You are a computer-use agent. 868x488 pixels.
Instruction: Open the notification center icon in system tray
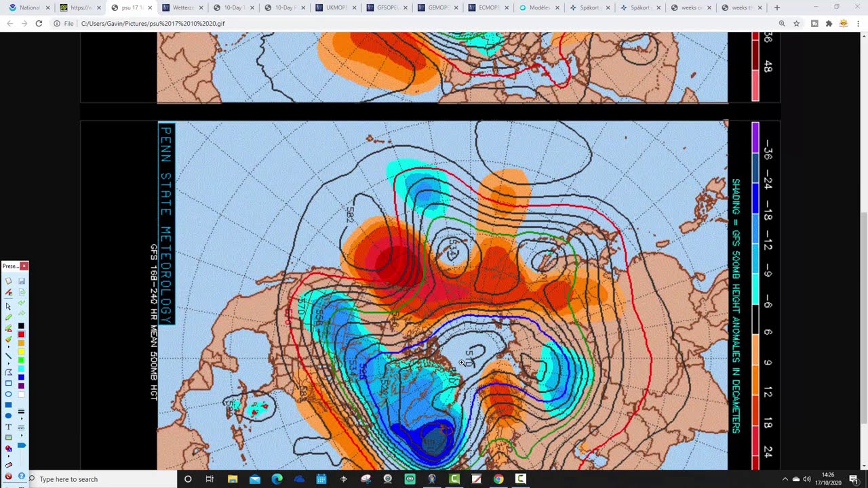[x=853, y=479]
